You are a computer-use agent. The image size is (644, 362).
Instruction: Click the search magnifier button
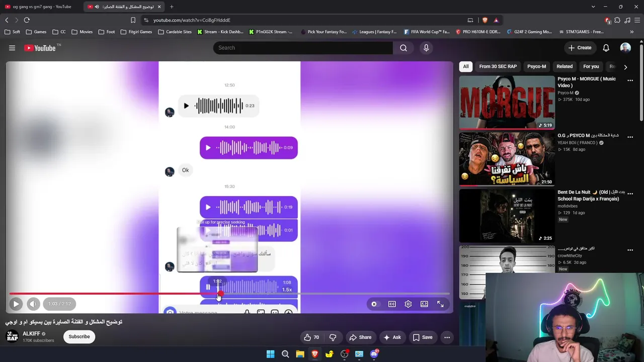pyautogui.click(x=404, y=48)
